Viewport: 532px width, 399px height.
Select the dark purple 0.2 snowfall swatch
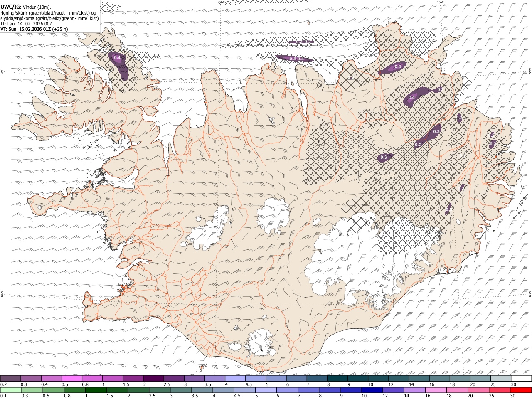click(x=11, y=378)
